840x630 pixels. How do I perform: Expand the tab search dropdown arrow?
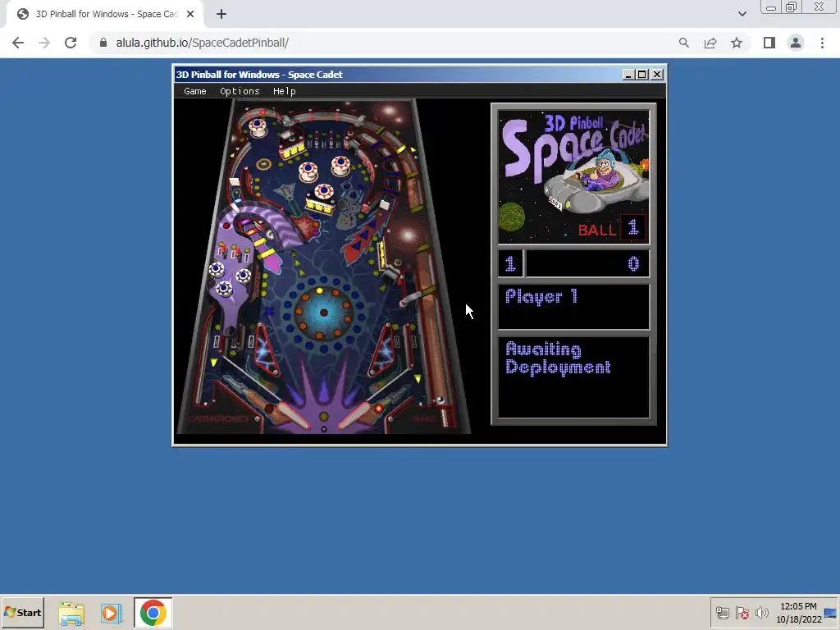(x=742, y=14)
